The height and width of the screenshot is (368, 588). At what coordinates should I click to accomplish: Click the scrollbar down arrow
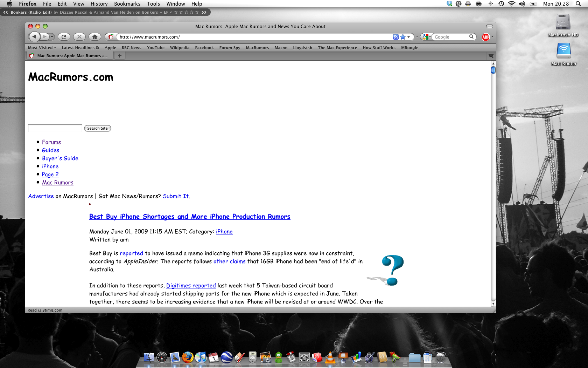(493, 304)
